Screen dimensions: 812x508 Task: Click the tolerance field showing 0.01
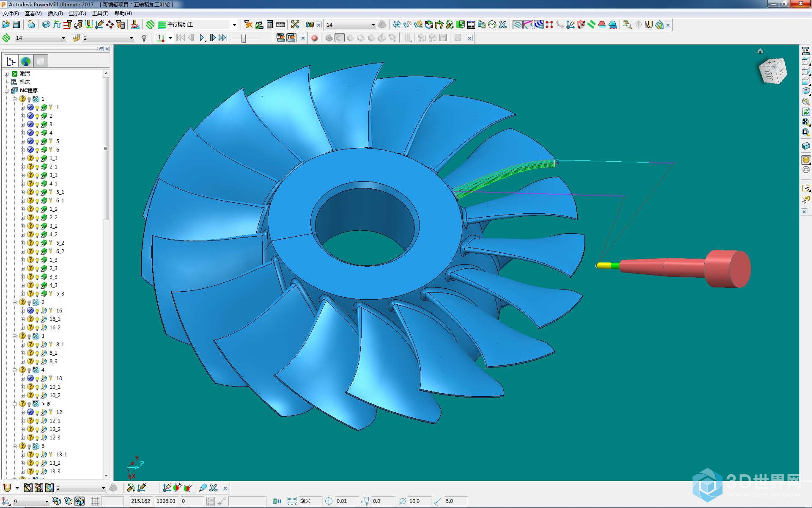(347, 501)
